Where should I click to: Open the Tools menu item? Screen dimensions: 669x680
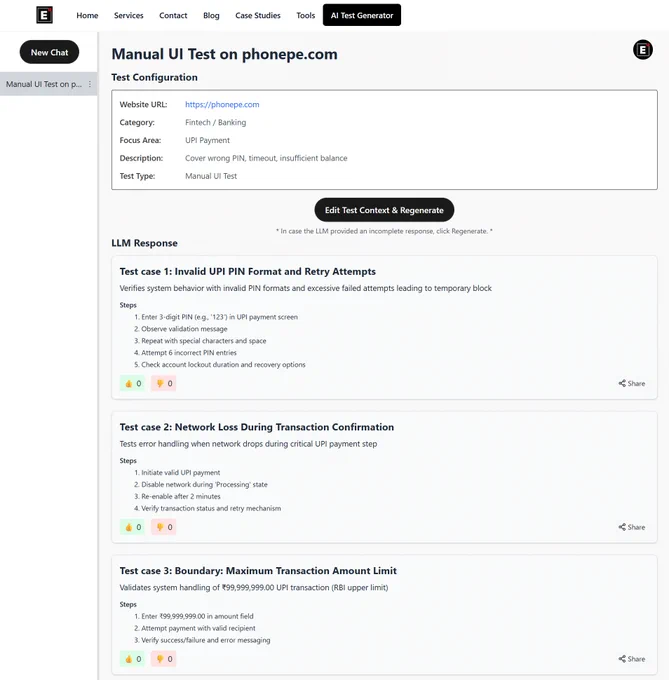tap(306, 15)
